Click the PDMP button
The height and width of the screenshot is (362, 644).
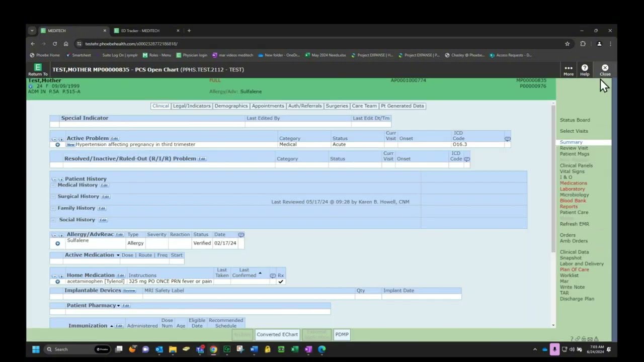tap(342, 334)
